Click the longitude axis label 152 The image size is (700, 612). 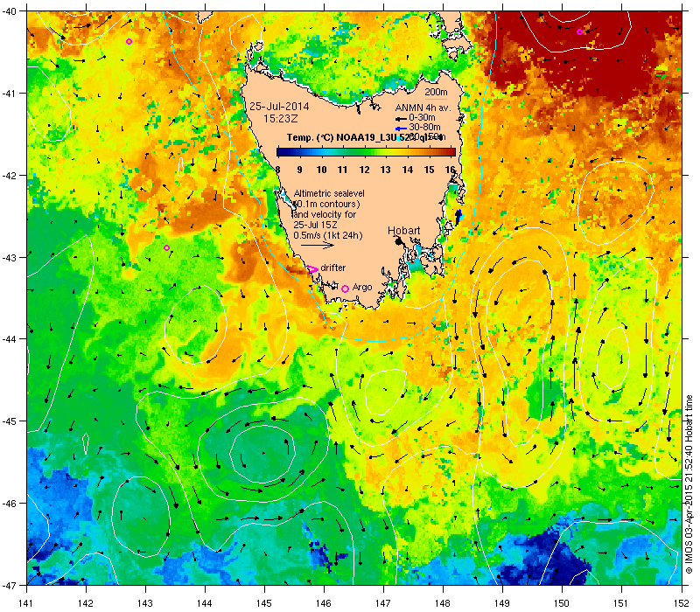pyautogui.click(x=682, y=603)
